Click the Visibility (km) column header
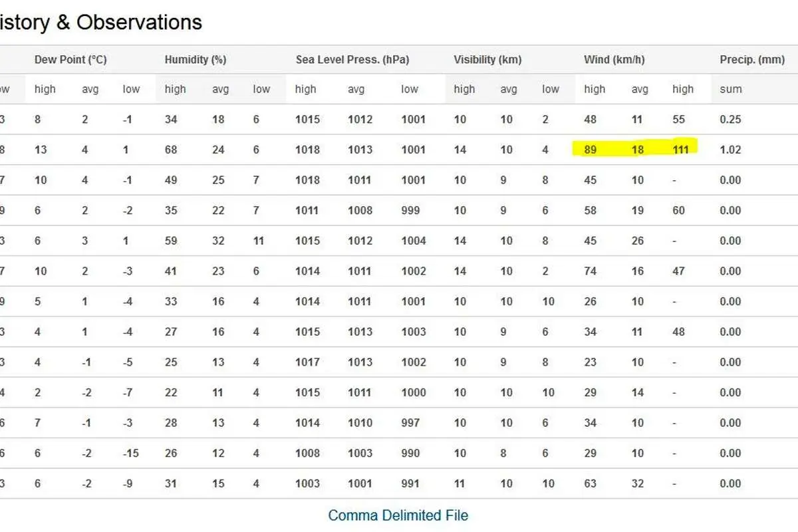Viewport: 798px width, 532px height. tap(487, 60)
